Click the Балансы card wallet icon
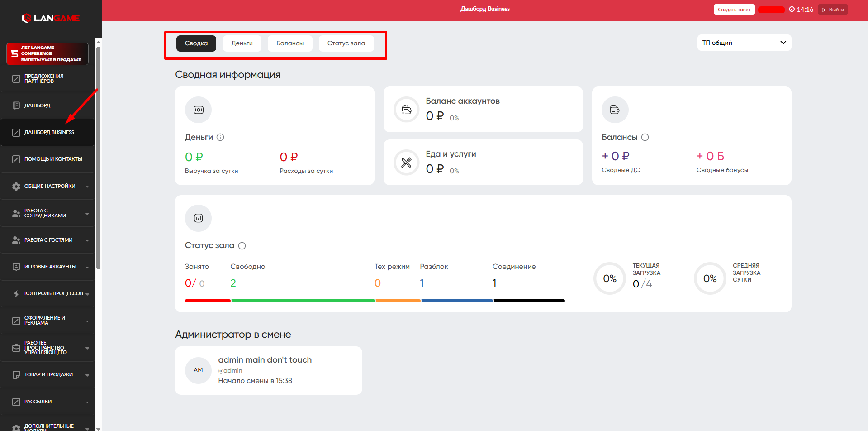 [615, 110]
